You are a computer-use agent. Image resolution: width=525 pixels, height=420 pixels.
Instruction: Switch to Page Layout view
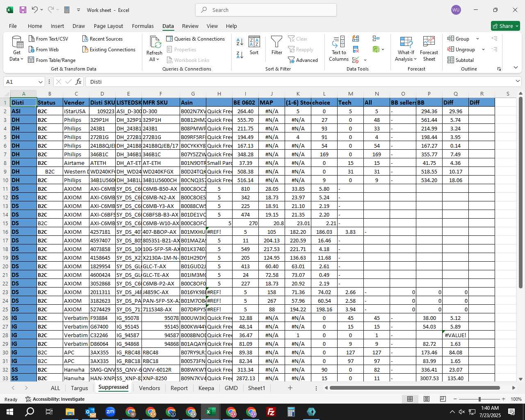click(x=427, y=399)
